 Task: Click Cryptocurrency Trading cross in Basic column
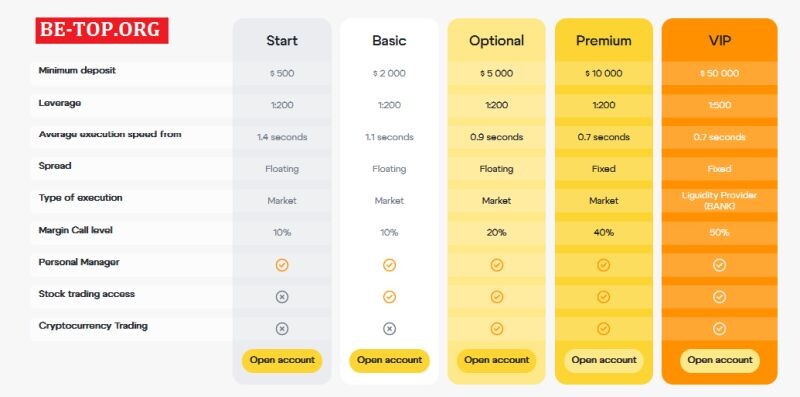(x=389, y=329)
